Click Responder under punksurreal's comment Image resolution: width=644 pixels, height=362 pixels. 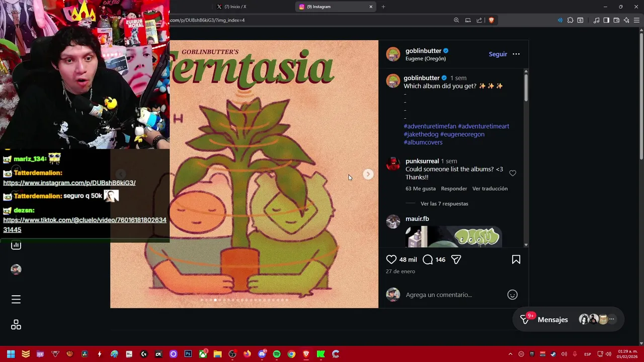click(454, 189)
